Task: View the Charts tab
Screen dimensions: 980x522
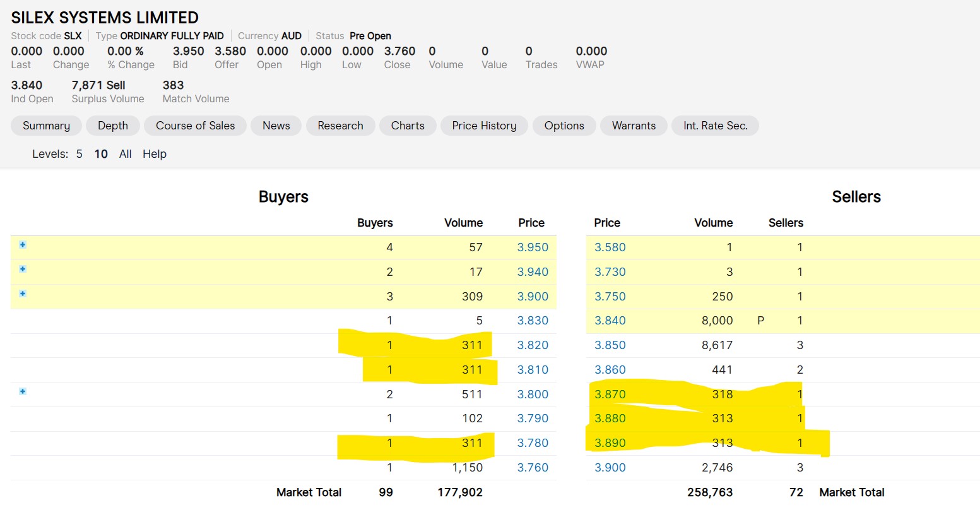Action: (408, 126)
